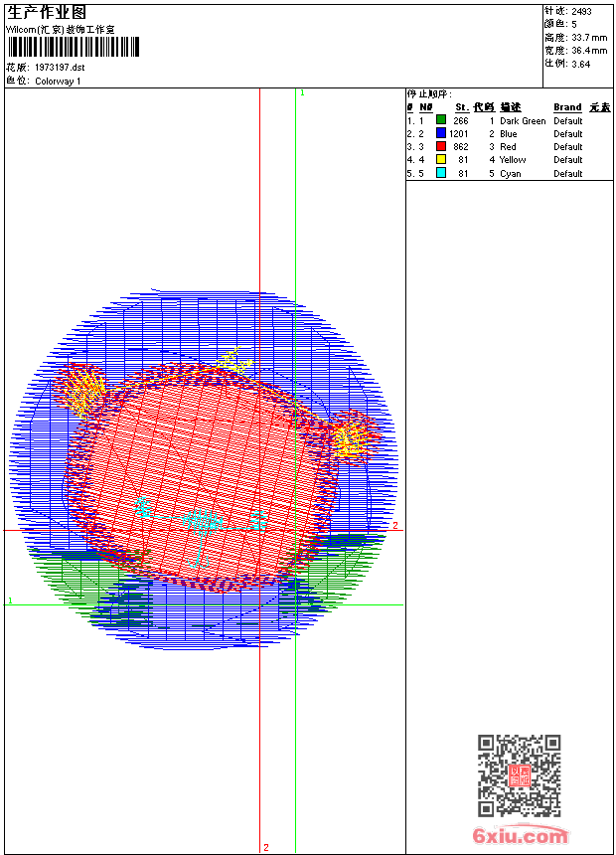Click the 'Yellow' description text
The width and height of the screenshot is (616, 855).
click(513, 160)
